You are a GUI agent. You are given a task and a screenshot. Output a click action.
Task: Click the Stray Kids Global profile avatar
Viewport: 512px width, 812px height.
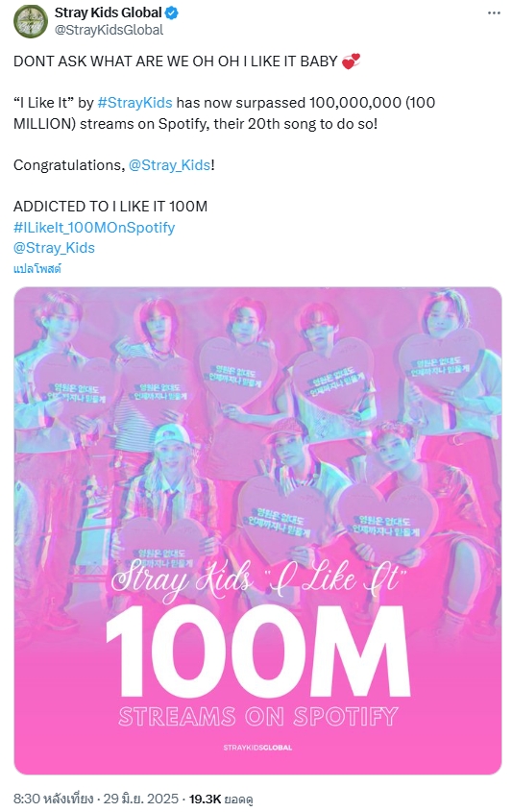pyautogui.click(x=31, y=21)
